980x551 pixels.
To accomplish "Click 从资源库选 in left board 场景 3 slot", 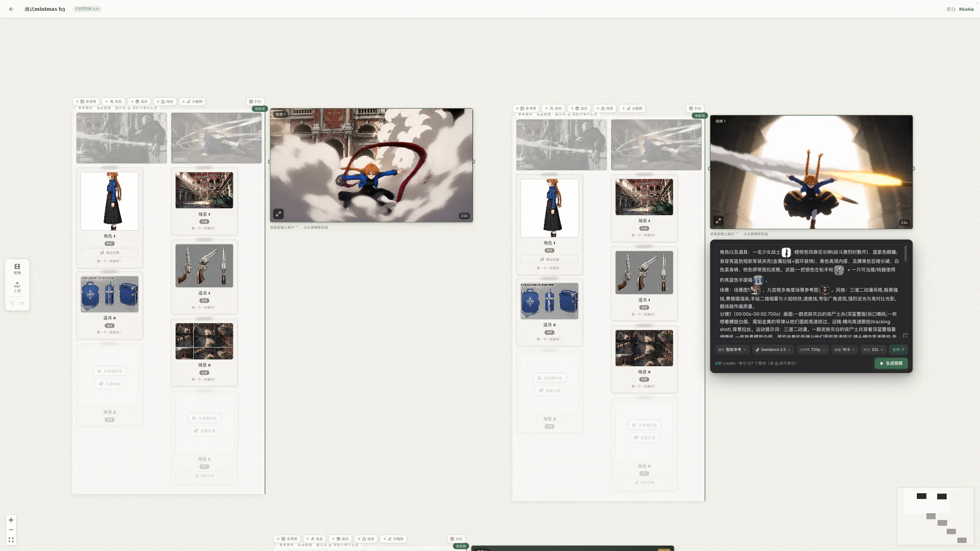I will 109,371.
